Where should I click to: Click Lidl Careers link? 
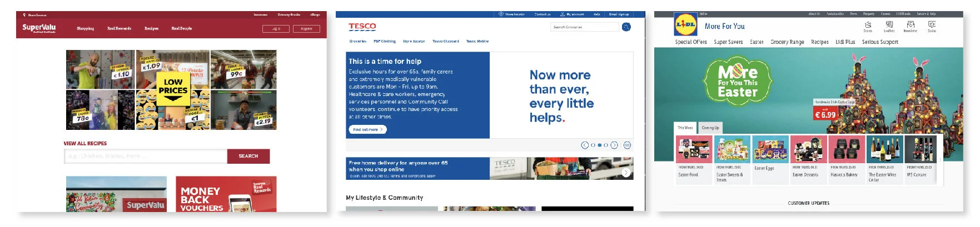pos(886,14)
